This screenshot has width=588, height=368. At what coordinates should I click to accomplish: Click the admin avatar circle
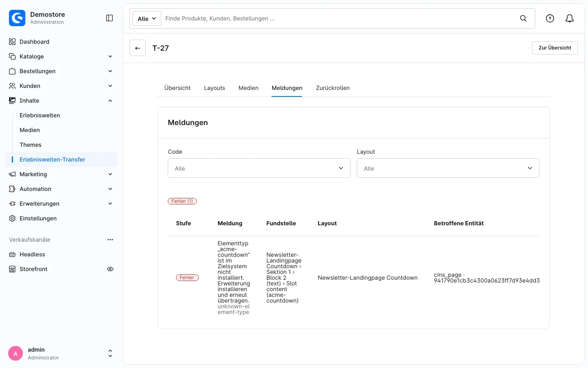tap(16, 354)
